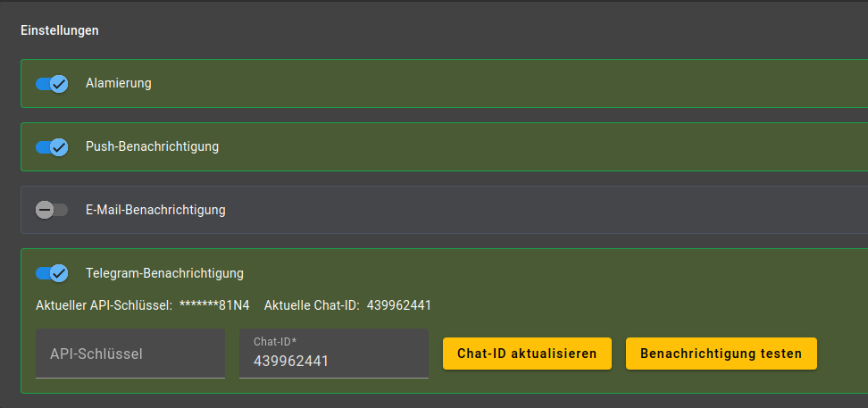Click the checkmark knob of the Alamierung switch

coord(59,84)
